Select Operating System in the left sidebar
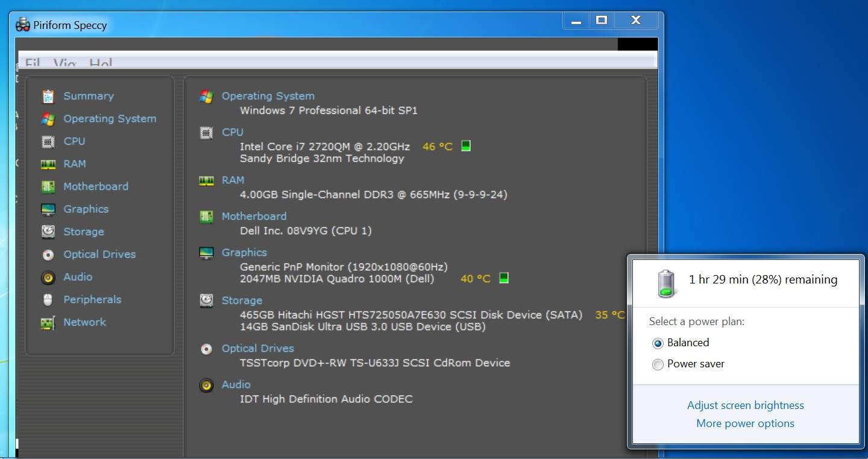This screenshot has height=459, width=868. coord(110,119)
